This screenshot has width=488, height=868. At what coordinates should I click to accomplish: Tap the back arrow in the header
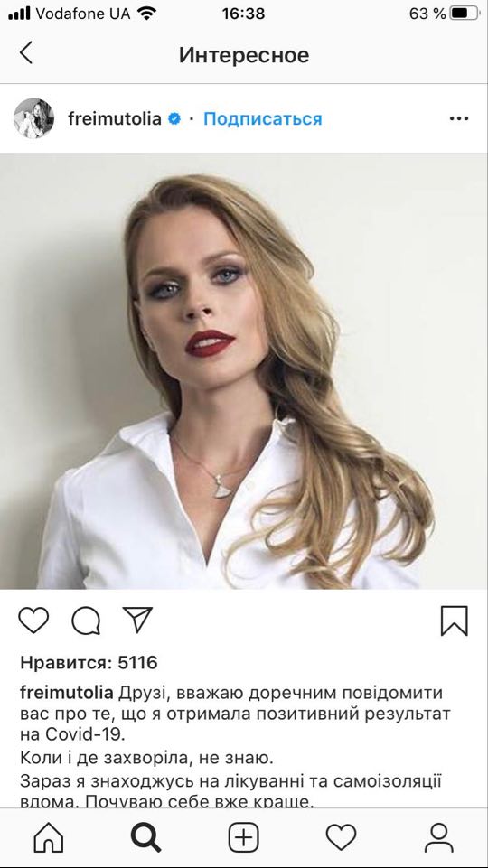click(x=26, y=53)
